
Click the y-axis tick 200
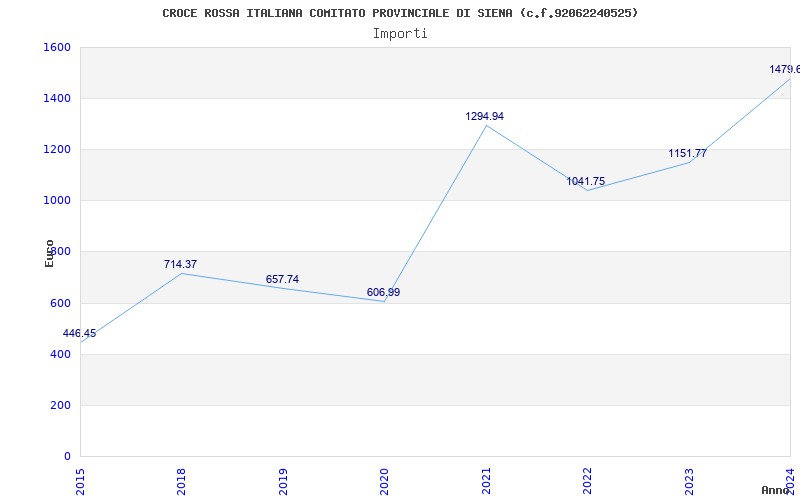60,405
